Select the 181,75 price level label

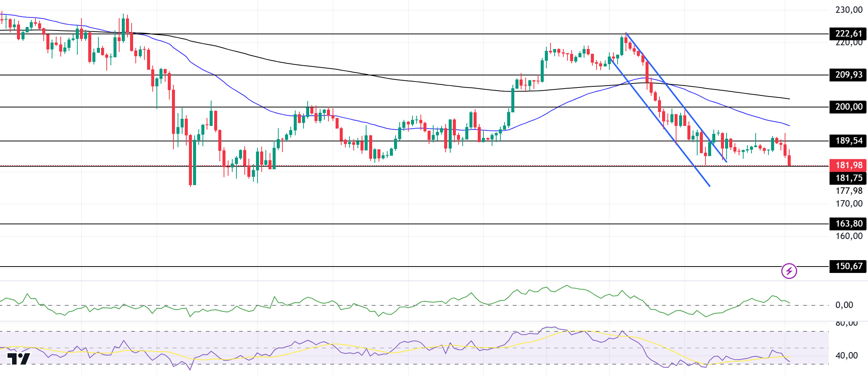click(x=848, y=178)
